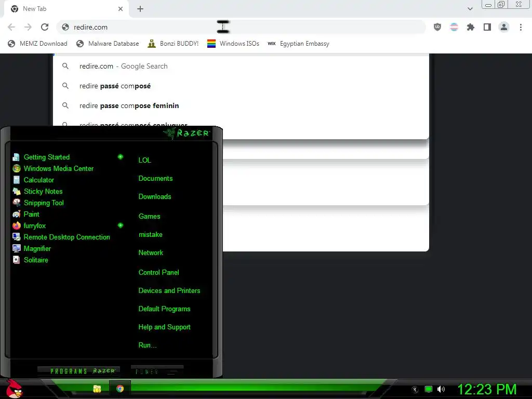Click the Solitaire card icon
This screenshot has height=399, width=532.
tap(16, 260)
